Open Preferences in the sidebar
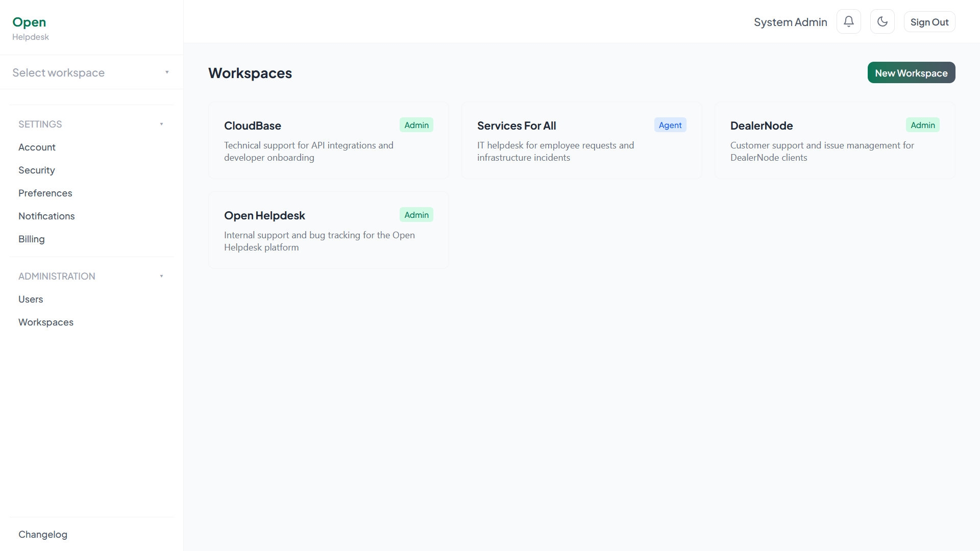The width and height of the screenshot is (980, 551). pos(45,193)
